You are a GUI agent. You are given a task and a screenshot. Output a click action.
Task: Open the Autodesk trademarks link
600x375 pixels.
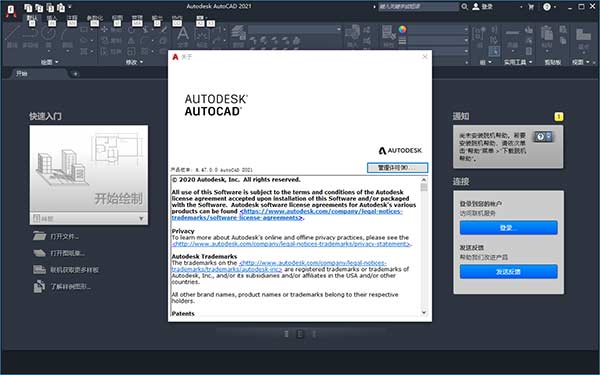pos(279,266)
